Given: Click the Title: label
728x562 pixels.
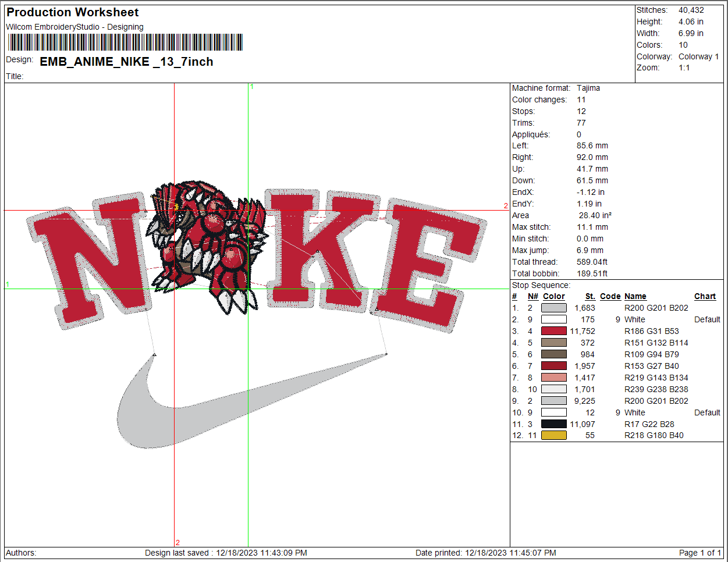Looking at the screenshot, I should click(15, 76).
